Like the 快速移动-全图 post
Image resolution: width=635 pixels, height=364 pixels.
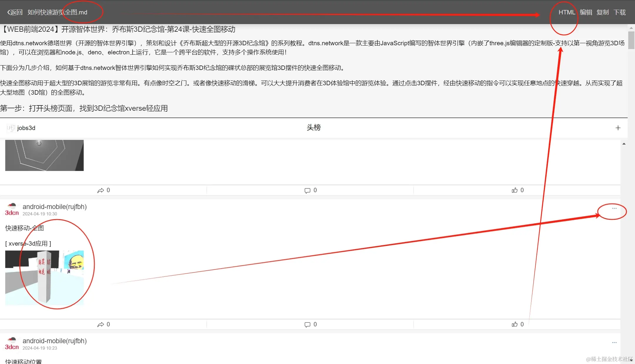(514, 324)
